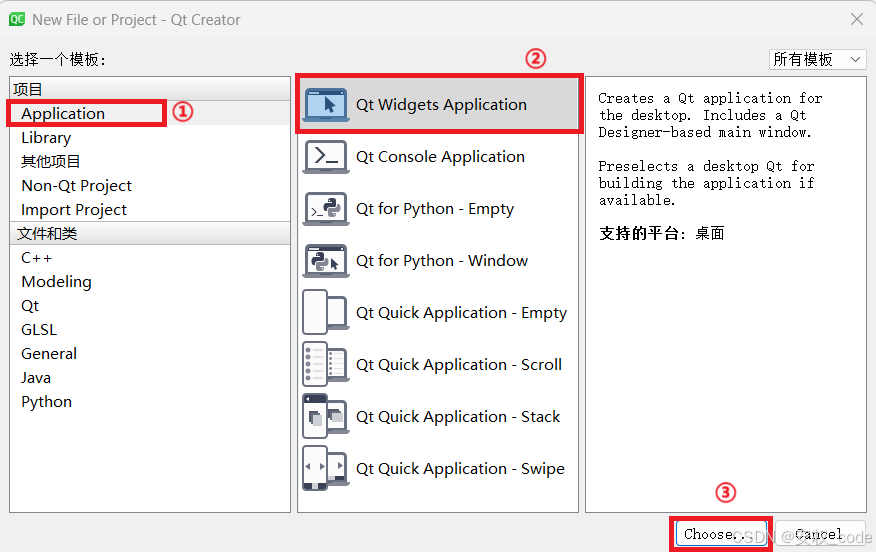Click the Qt Quick Application - Swipe icon
Image resolution: width=876 pixels, height=552 pixels.
(x=326, y=468)
